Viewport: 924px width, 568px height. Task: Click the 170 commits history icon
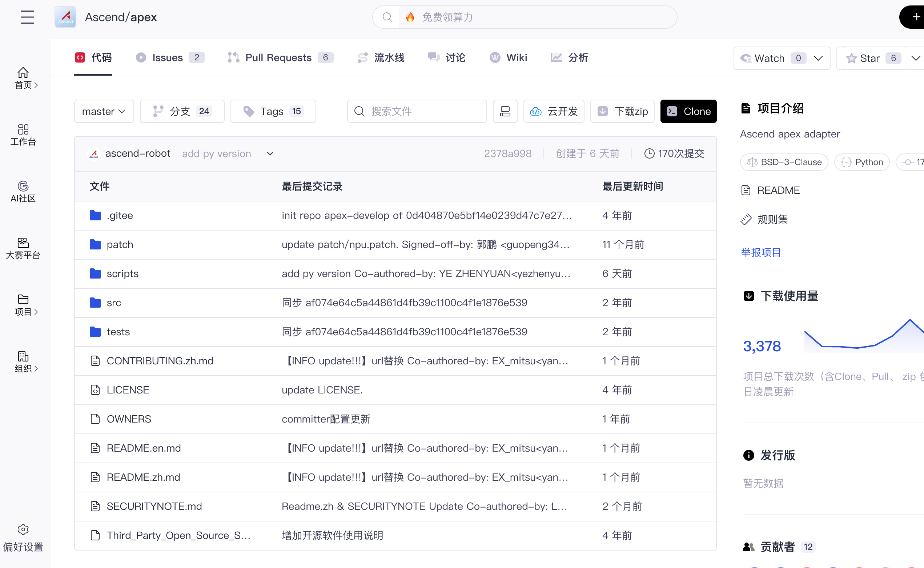pyautogui.click(x=649, y=154)
